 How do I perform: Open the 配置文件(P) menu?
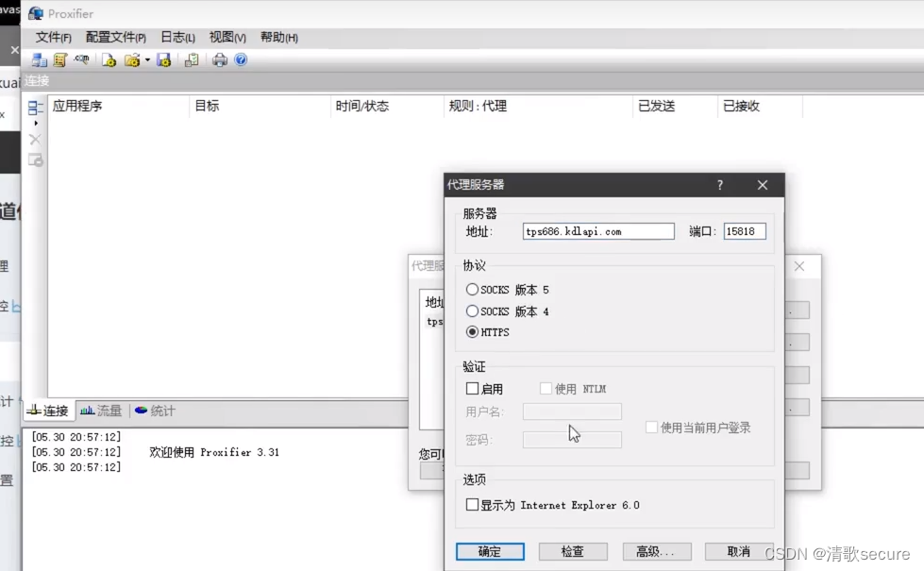116,37
